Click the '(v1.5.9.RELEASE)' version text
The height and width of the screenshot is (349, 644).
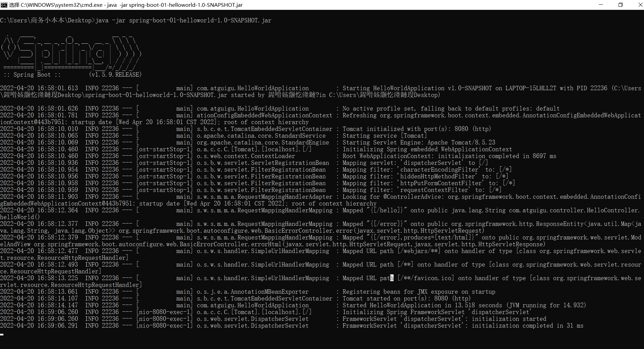coord(115,75)
